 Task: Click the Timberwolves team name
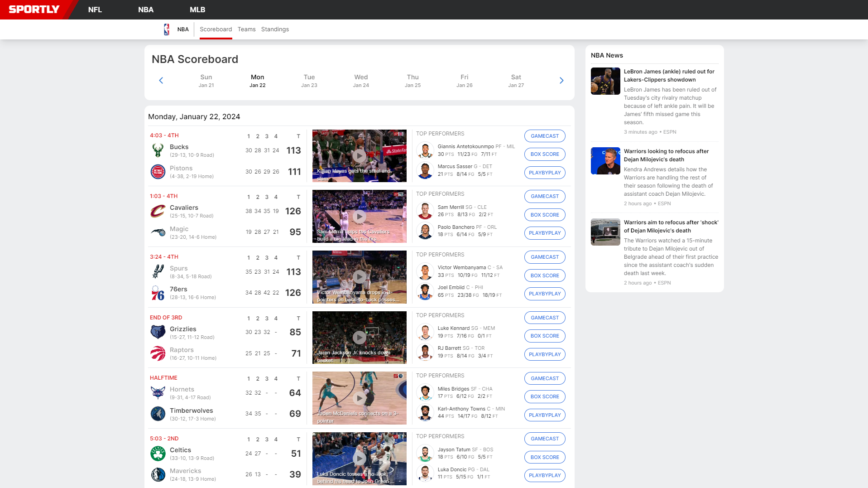tap(191, 411)
